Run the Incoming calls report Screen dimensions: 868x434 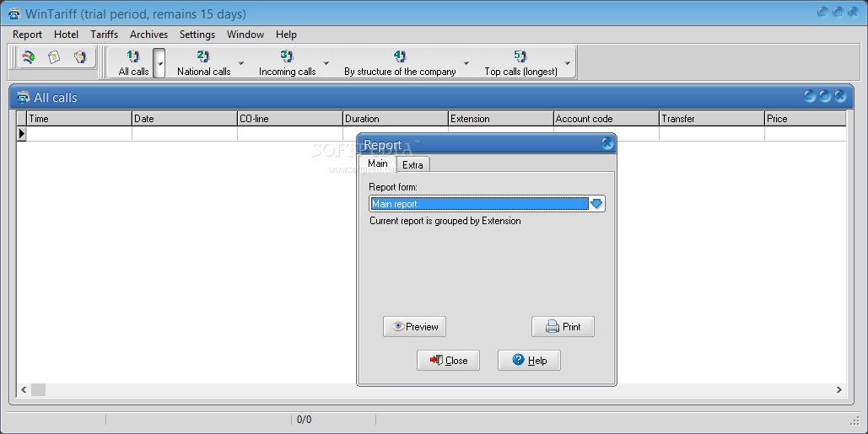click(x=287, y=62)
